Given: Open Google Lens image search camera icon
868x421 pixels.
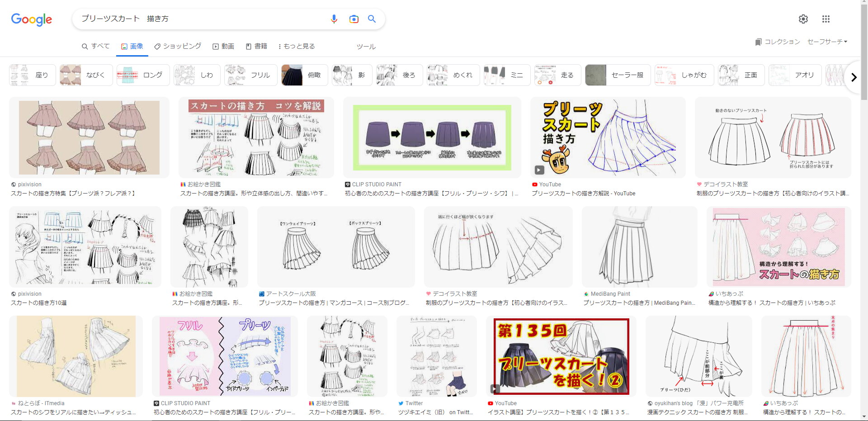Looking at the screenshot, I should [x=354, y=19].
